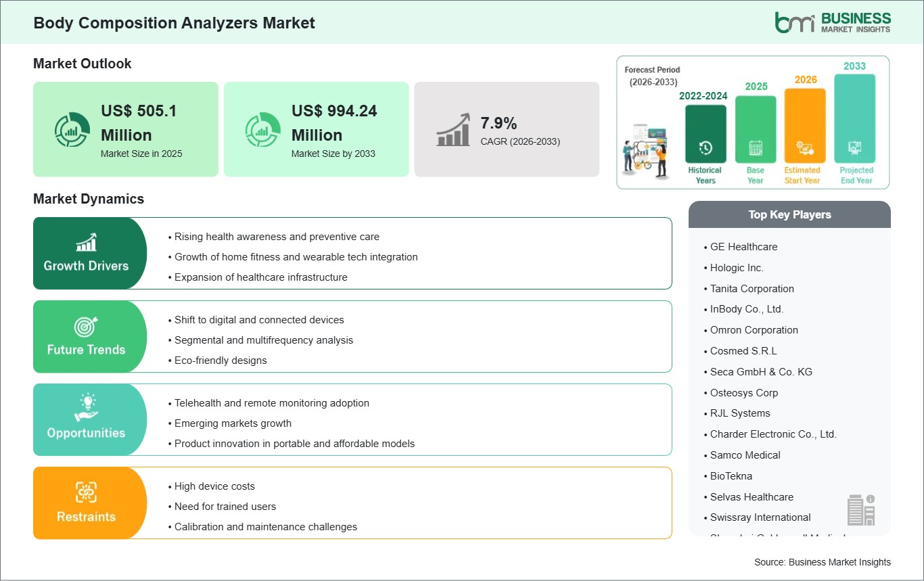Click the Body Composition Analyzers Market title
This screenshot has height=581, width=924.
click(174, 22)
